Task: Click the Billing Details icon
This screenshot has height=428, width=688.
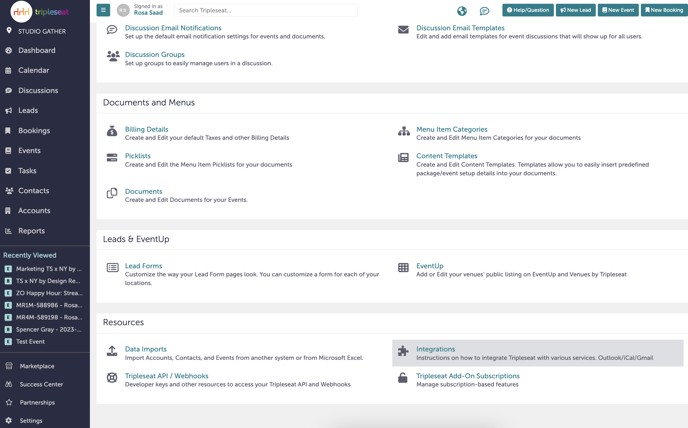Action: (x=112, y=131)
